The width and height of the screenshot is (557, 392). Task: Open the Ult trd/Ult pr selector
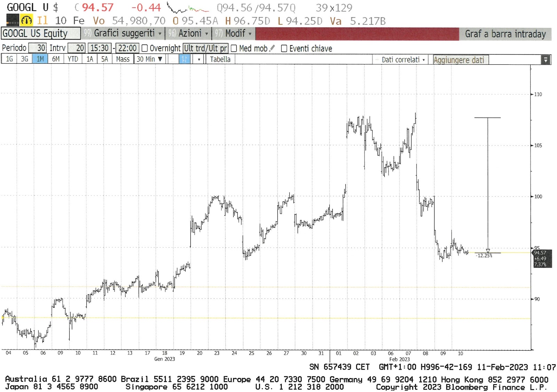[x=205, y=48]
